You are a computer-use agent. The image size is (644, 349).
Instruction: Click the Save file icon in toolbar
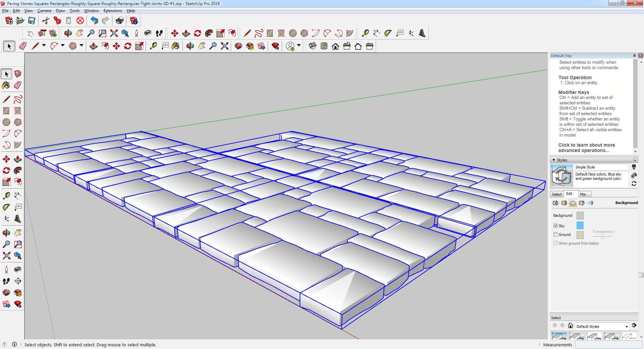pyautogui.click(x=32, y=21)
